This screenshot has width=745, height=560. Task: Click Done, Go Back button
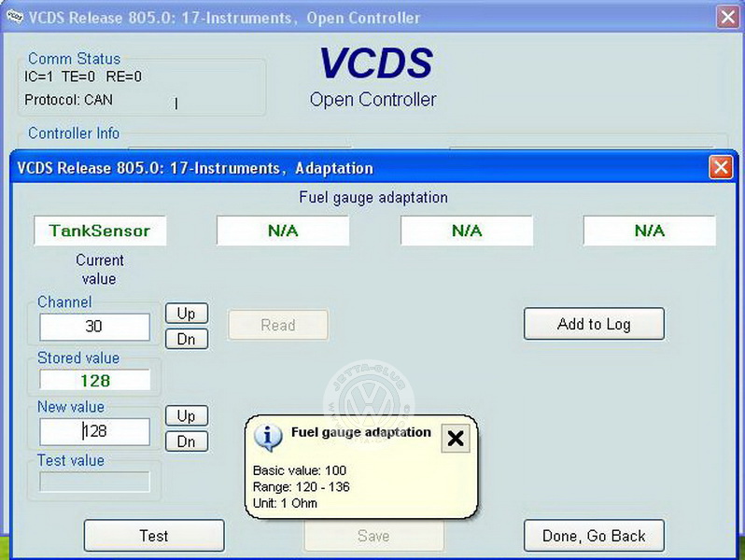[x=594, y=536]
